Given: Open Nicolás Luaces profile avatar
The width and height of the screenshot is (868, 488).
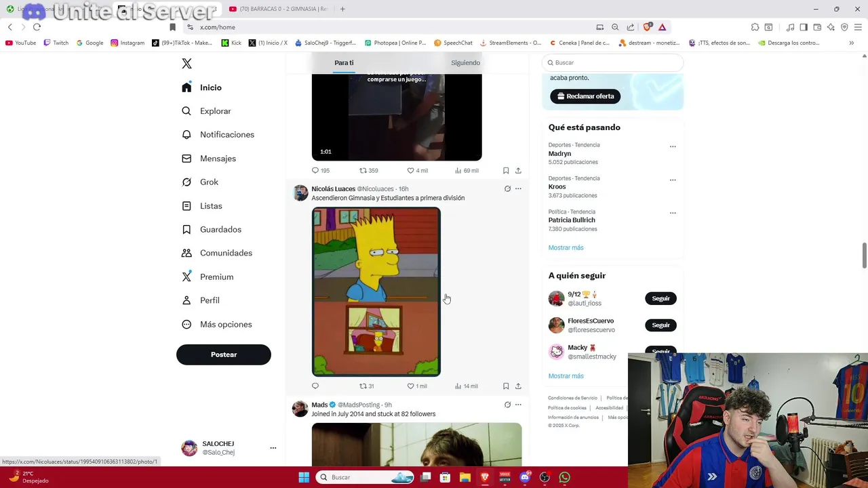Looking at the screenshot, I should 300,193.
